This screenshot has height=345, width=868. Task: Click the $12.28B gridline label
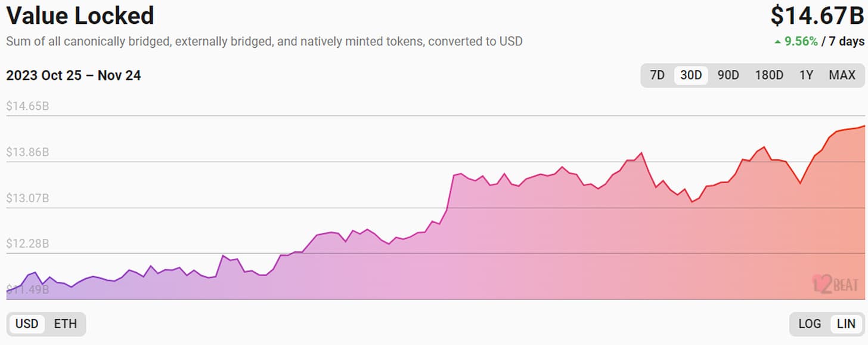point(27,244)
